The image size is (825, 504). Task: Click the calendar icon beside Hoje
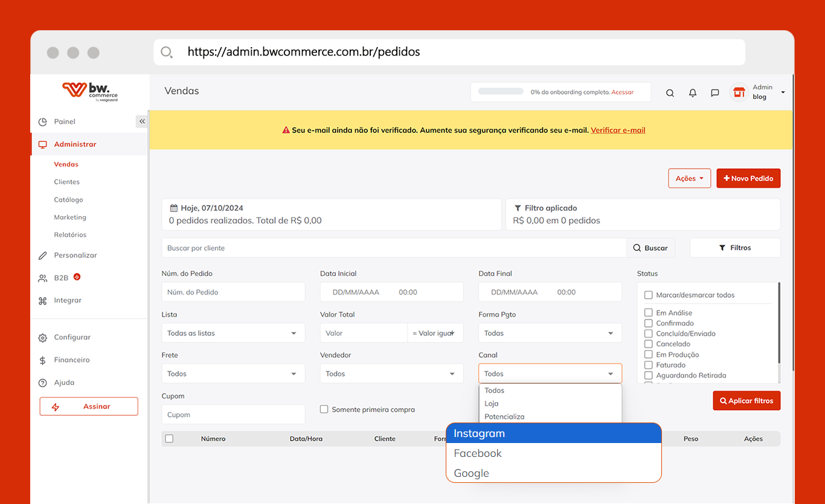point(173,208)
